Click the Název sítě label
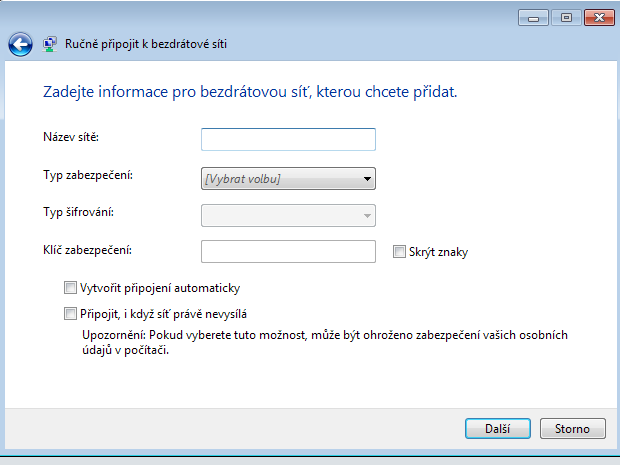 click(71, 137)
